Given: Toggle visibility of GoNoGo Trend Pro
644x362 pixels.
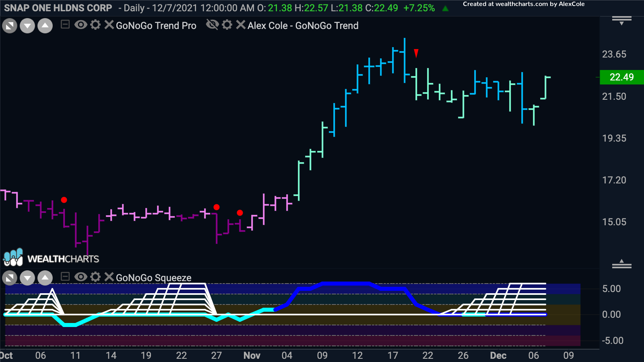Looking at the screenshot, I should 80,25.
